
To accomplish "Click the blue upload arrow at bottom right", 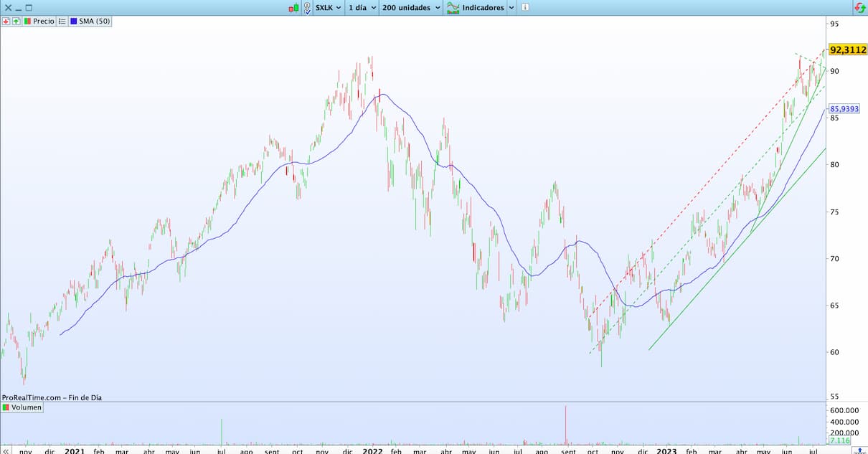I will point(859,450).
